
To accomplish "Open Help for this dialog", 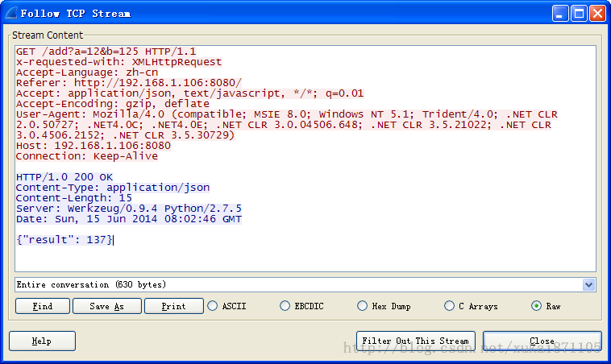I will click(x=42, y=341).
